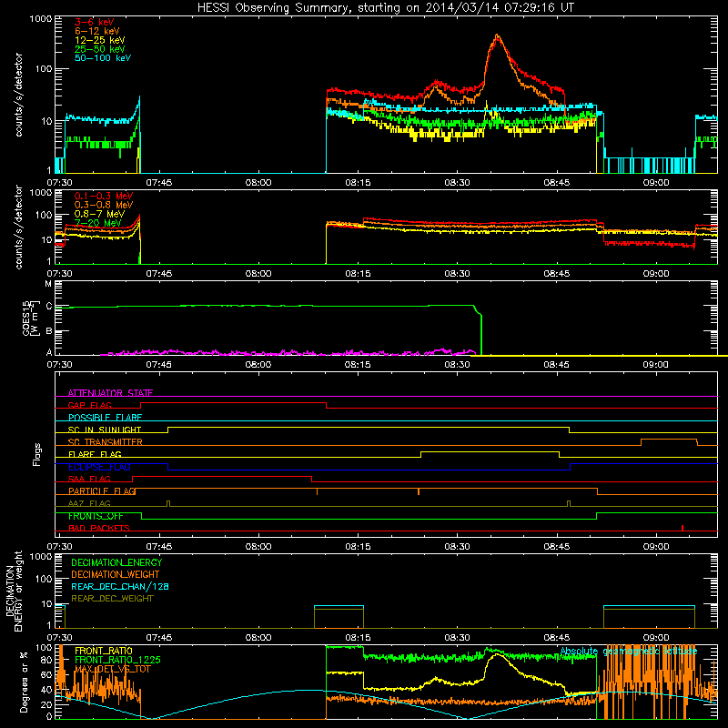Click the peak of the 6-12 keV flare curve
The width and height of the screenshot is (728, 728).
click(x=497, y=35)
